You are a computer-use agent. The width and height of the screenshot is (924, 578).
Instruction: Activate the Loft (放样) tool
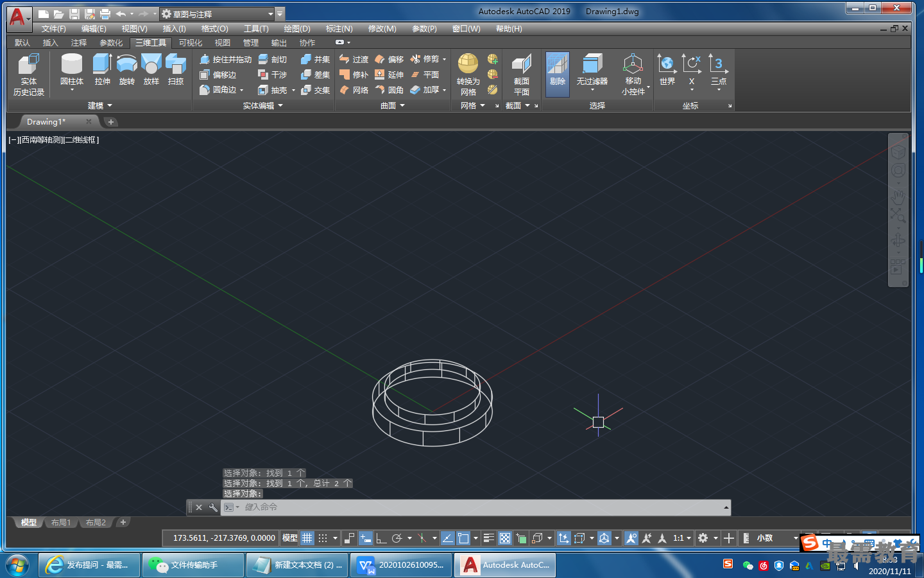pyautogui.click(x=151, y=70)
